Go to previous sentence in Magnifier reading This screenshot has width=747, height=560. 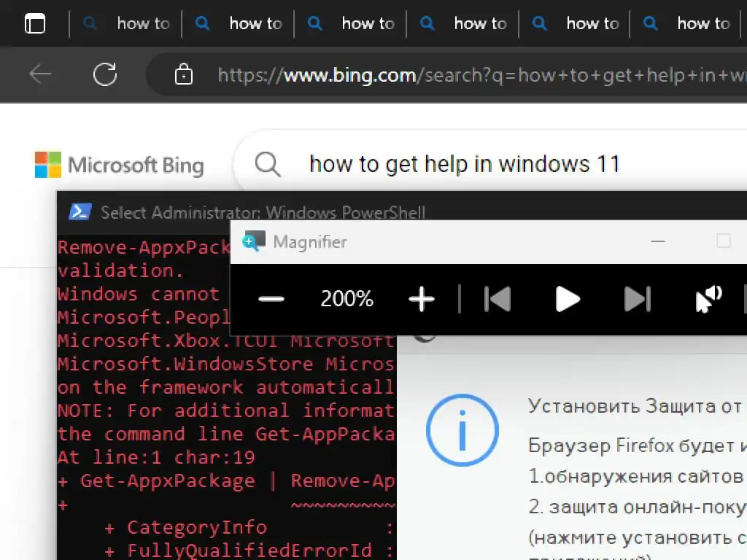[x=498, y=299]
